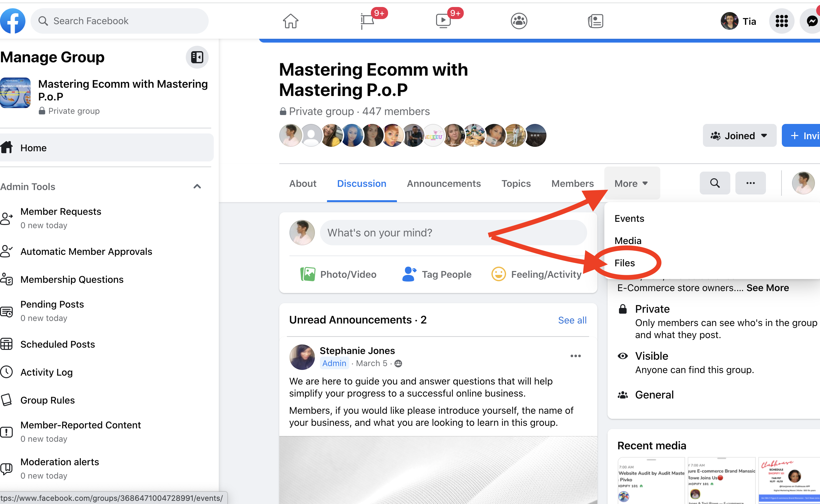The width and height of the screenshot is (820, 504).
Task: Click Stephanie Jones's post avatar
Action: click(x=302, y=357)
